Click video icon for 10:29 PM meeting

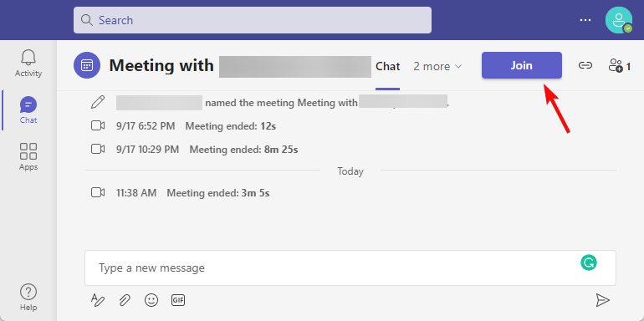pos(98,150)
